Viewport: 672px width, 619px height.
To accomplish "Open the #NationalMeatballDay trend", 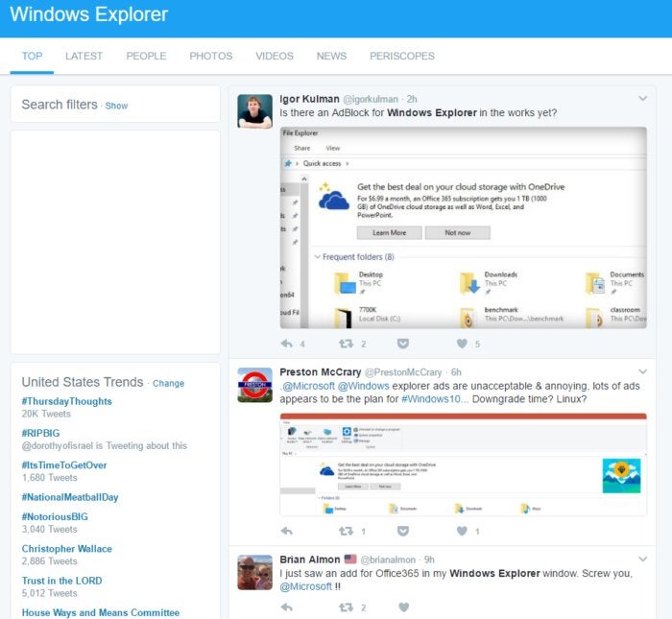I will tap(70, 497).
